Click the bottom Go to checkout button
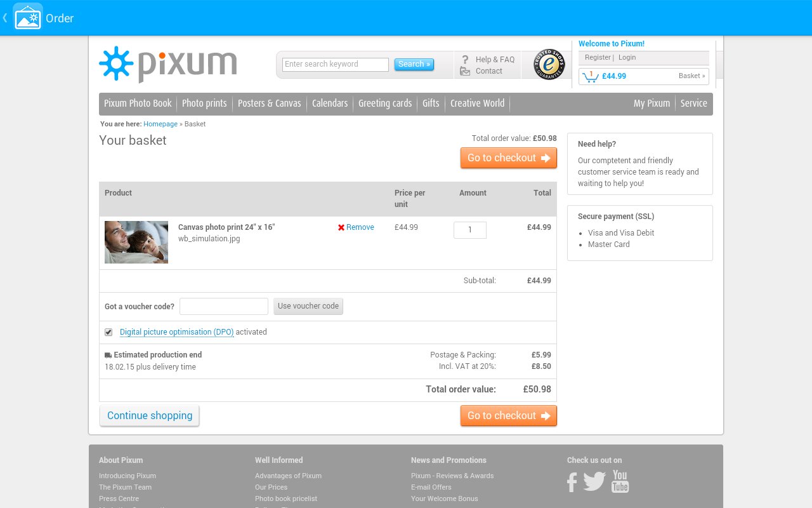This screenshot has width=812, height=508. pos(509,416)
